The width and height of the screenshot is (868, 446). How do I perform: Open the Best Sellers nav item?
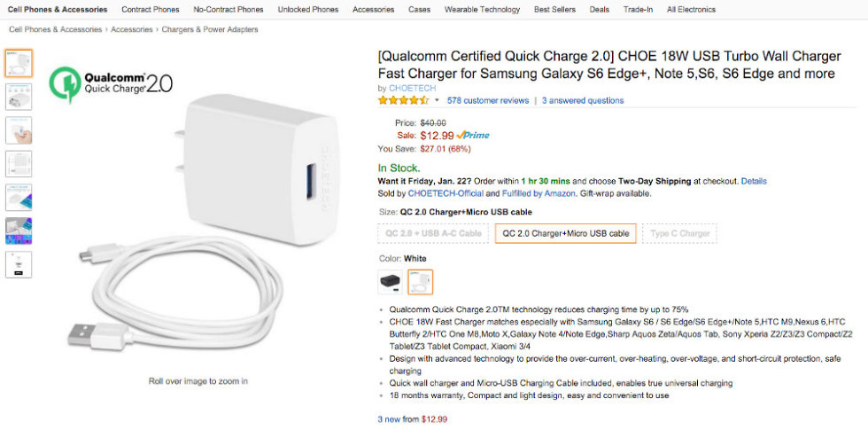554,10
